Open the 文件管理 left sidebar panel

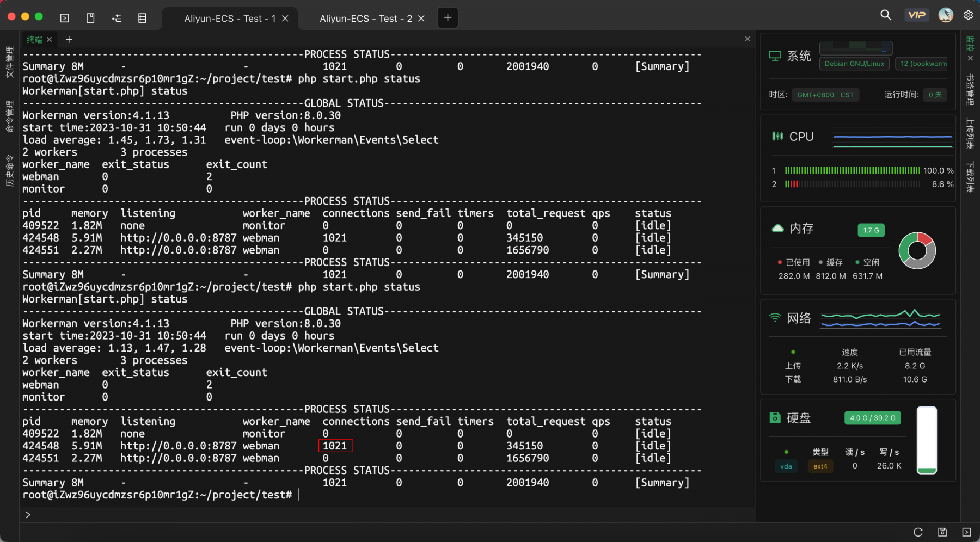coord(9,62)
